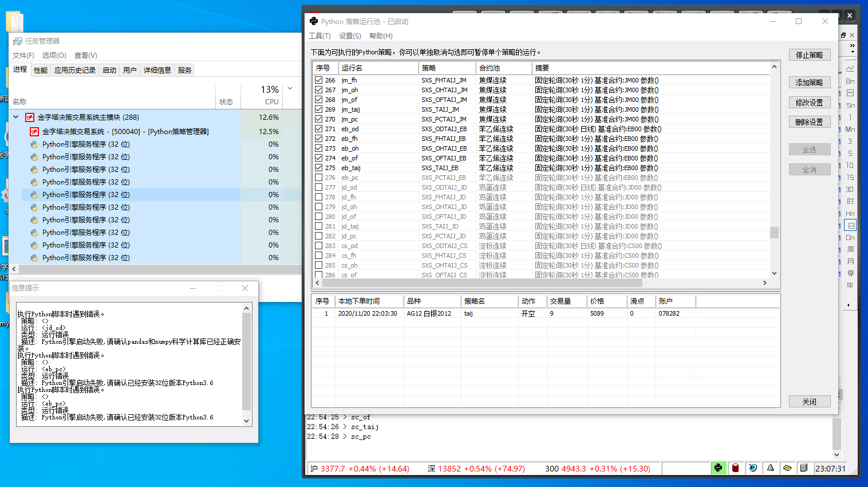The width and height of the screenshot is (868, 487).
Task: Uncheck strategy 266 jm_fh checkbox
Action: coord(318,80)
